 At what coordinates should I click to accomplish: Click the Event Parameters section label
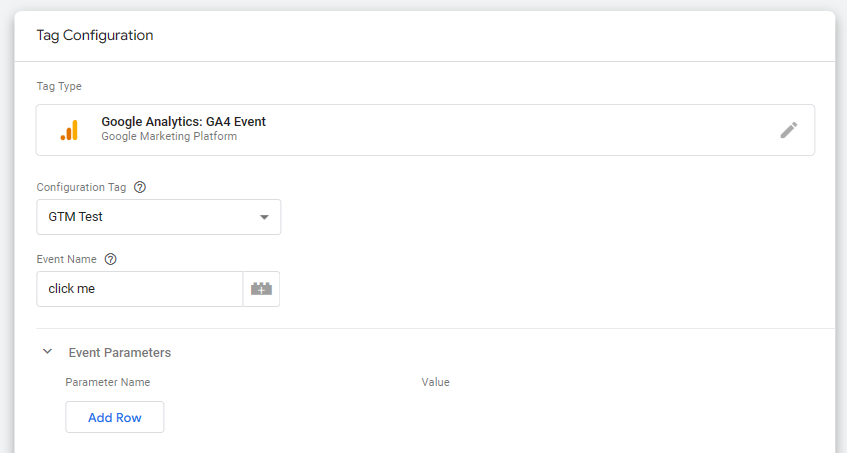119,352
